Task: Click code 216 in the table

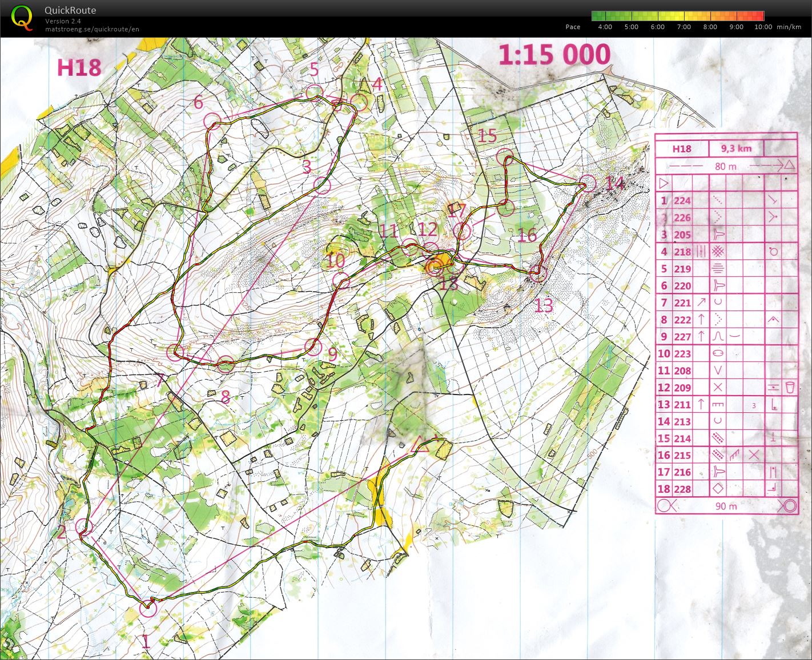Action: point(682,472)
